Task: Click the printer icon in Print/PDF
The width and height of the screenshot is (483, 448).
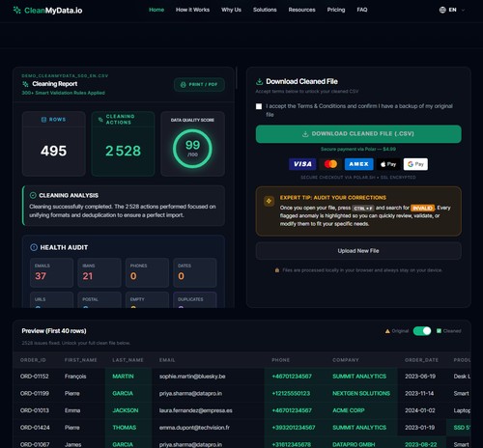Action: tap(184, 84)
